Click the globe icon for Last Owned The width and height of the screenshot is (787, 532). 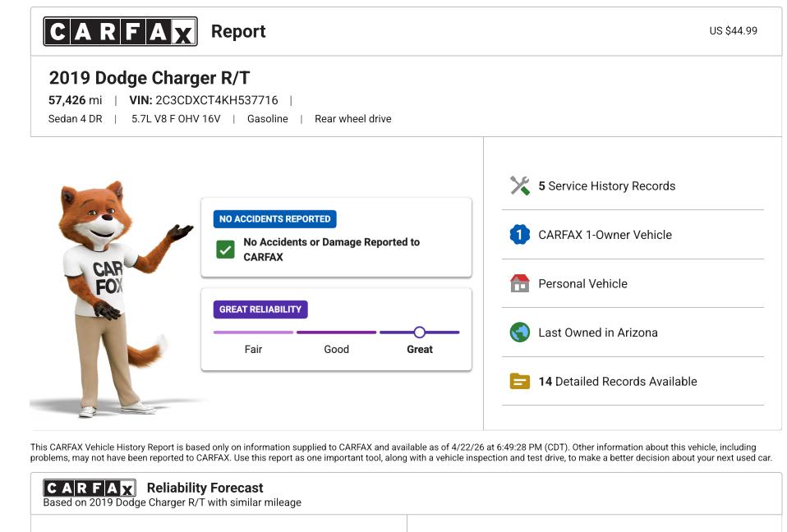tap(519, 332)
